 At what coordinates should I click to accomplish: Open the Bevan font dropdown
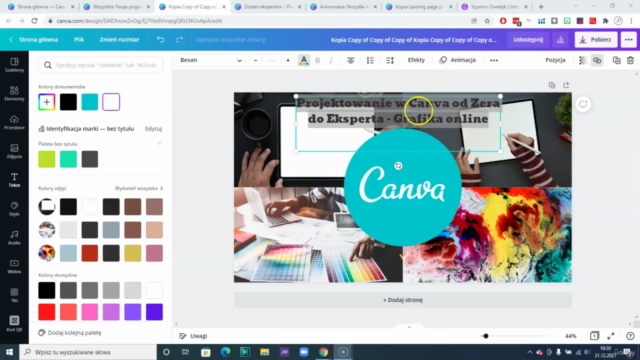click(x=211, y=60)
